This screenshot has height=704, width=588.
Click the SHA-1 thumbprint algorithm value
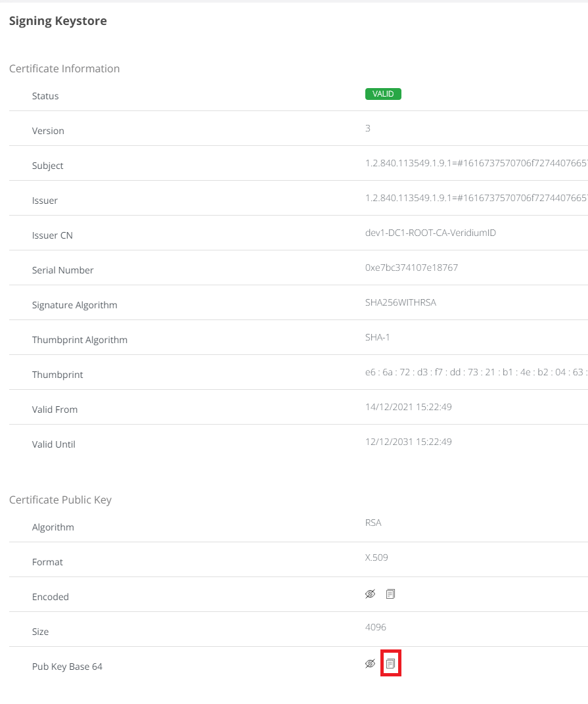tap(378, 337)
